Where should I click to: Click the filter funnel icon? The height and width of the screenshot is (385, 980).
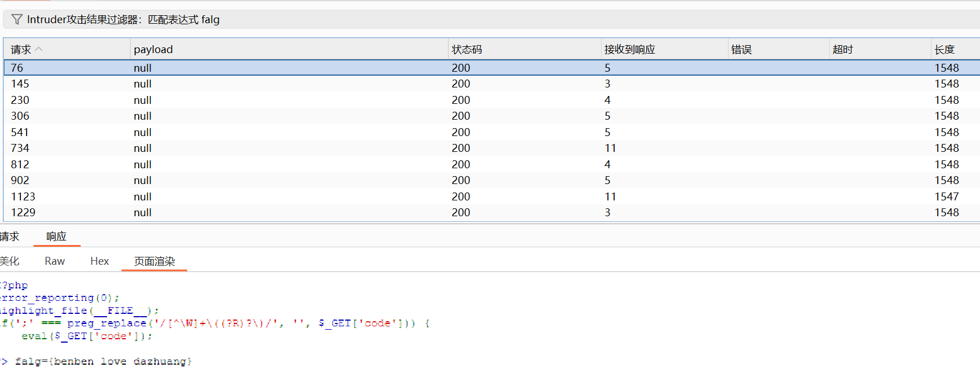(17, 20)
